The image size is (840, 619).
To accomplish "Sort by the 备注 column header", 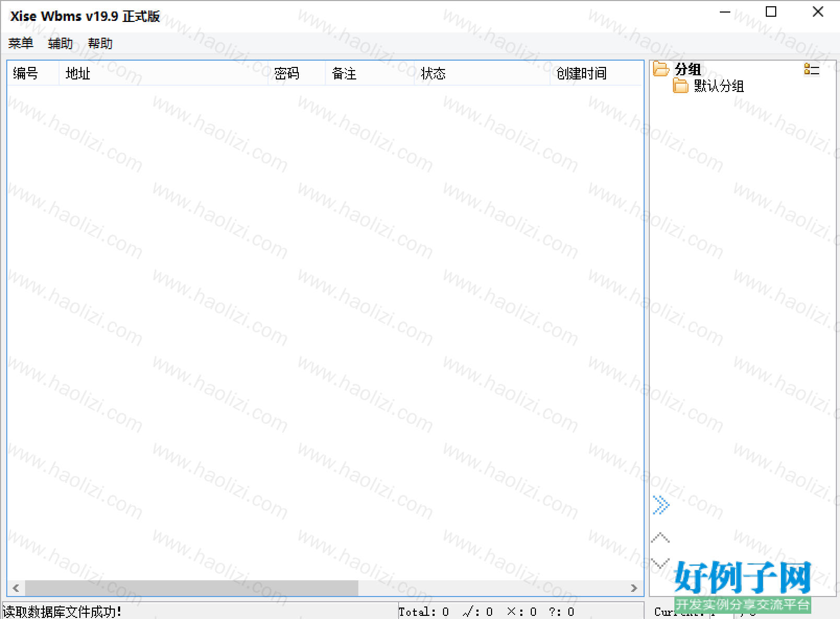I will click(370, 73).
